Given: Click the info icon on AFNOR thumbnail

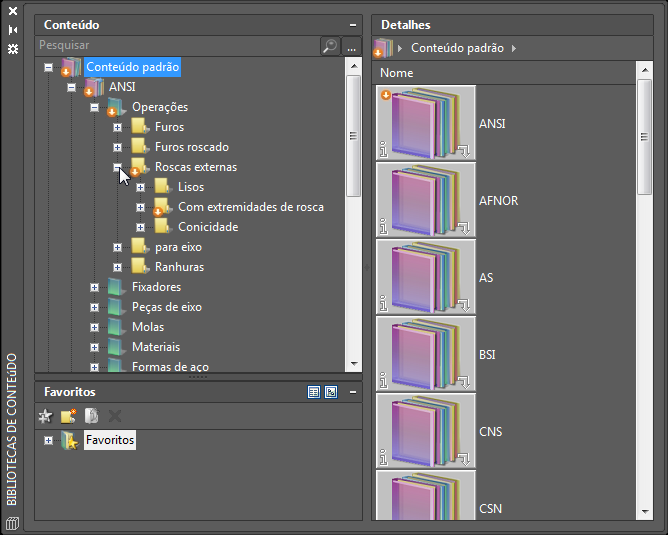Looking at the screenshot, I should (383, 227).
